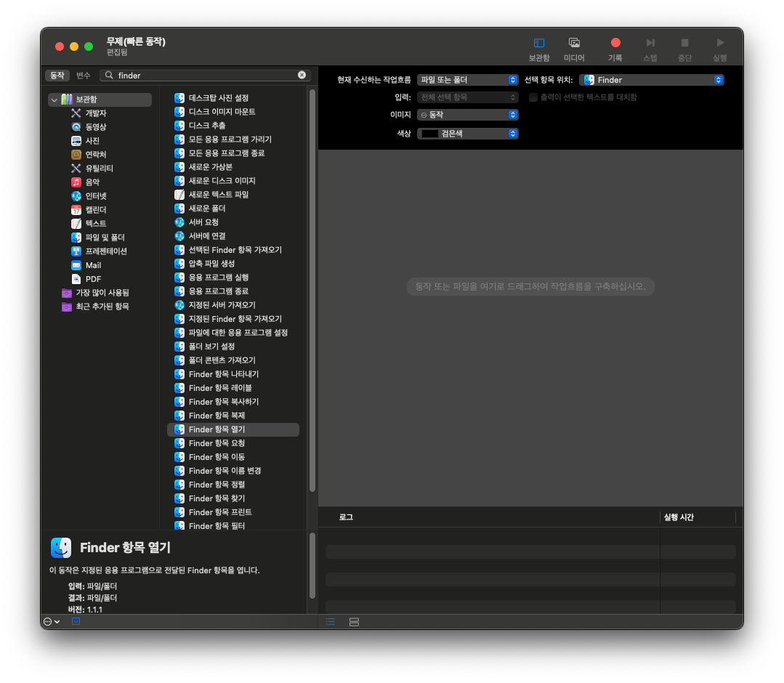Select 모든 응용 프로그램 종료 action

pos(227,153)
